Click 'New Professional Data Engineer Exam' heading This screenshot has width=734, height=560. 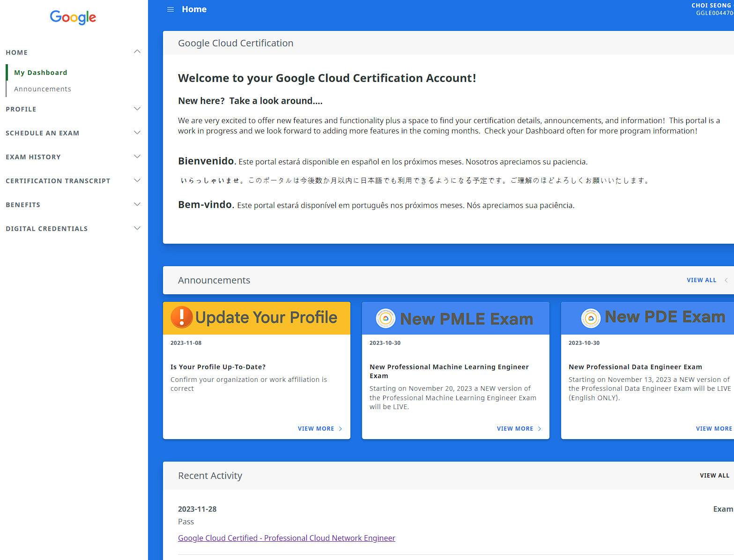pos(635,367)
